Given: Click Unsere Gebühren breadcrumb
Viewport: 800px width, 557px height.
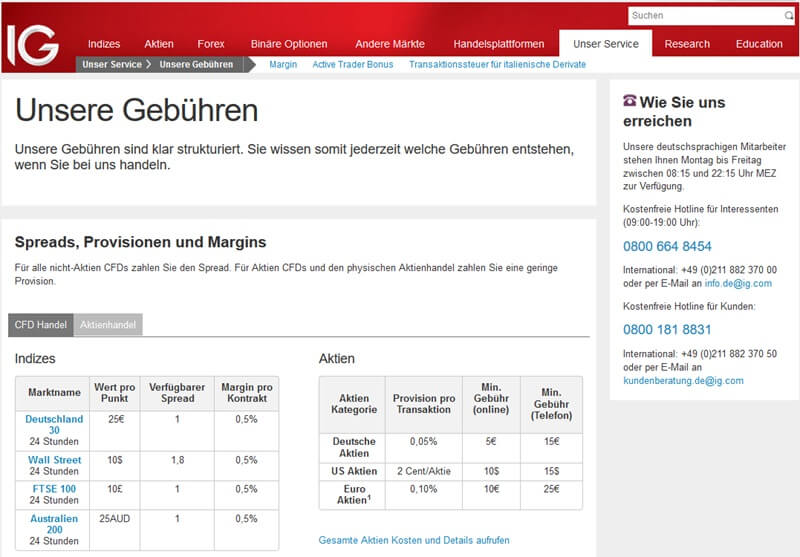Looking at the screenshot, I should click(196, 64).
